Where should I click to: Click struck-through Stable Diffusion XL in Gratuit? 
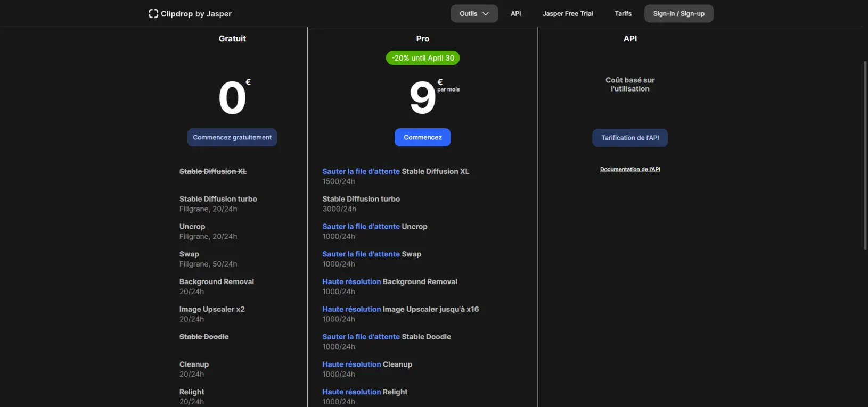[x=213, y=171]
